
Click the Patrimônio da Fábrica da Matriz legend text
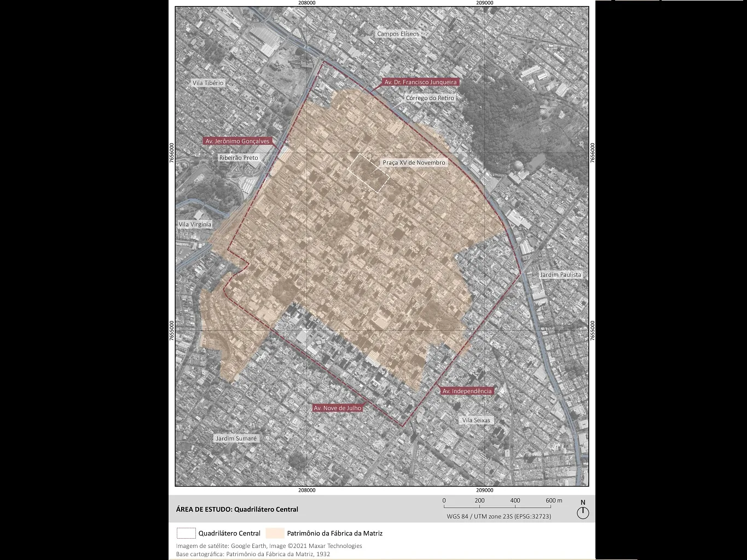click(335, 533)
